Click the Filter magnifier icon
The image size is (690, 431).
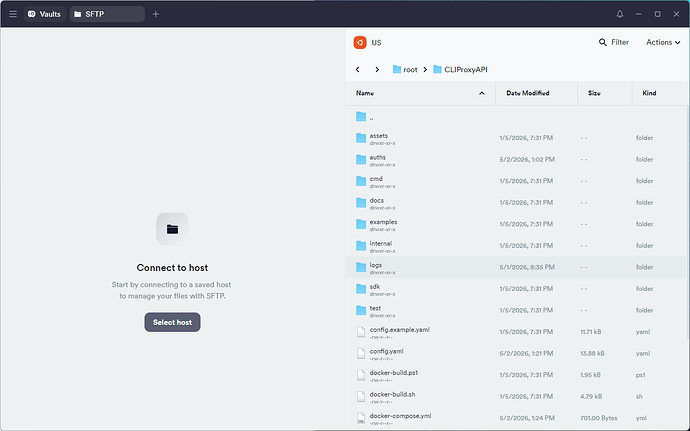pyautogui.click(x=603, y=42)
